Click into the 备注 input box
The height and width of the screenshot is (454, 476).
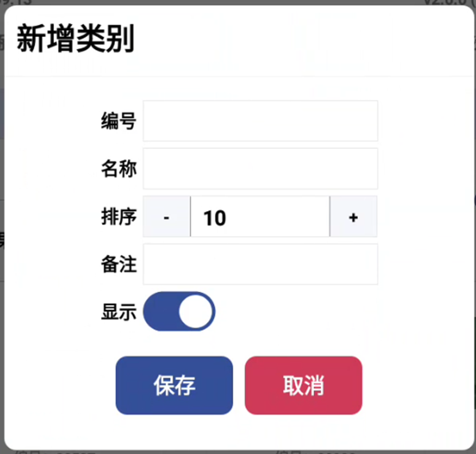pos(260,264)
